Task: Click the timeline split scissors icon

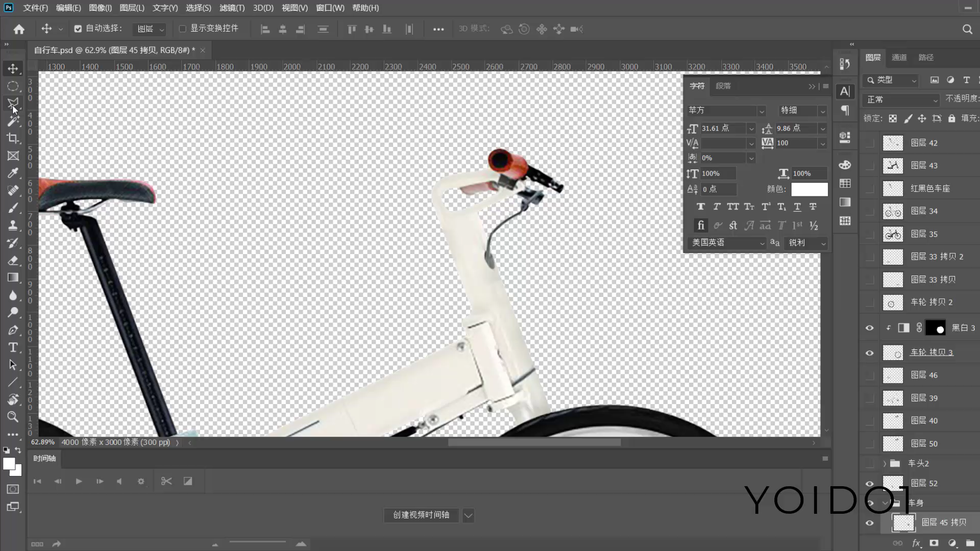Action: coord(166,481)
